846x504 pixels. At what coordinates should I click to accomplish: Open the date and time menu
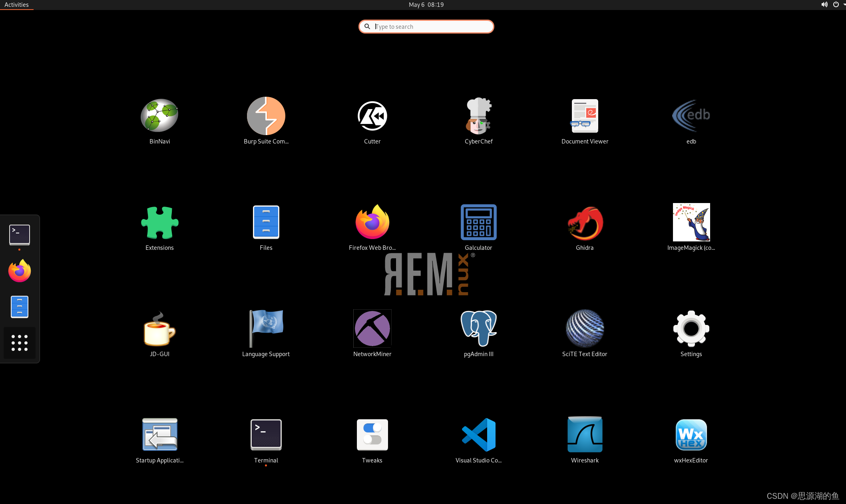[x=426, y=5]
